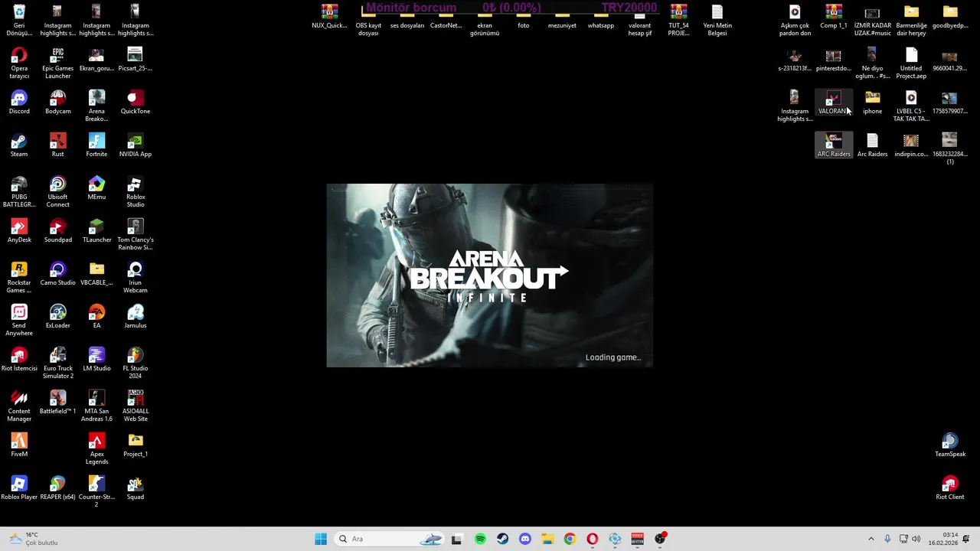Select the Jamulus desktop icon
Viewport: 980px width, 551px height.
[x=136, y=316]
